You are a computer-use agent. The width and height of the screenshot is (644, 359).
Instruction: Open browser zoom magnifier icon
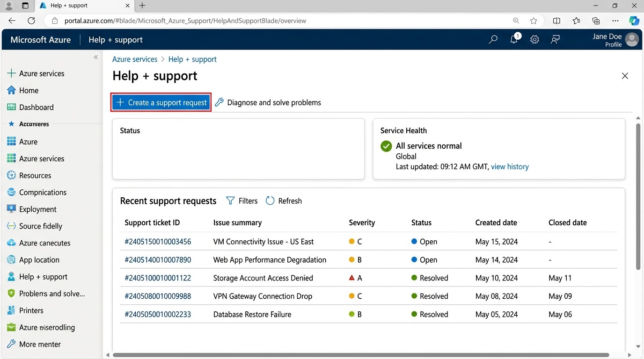tap(516, 21)
